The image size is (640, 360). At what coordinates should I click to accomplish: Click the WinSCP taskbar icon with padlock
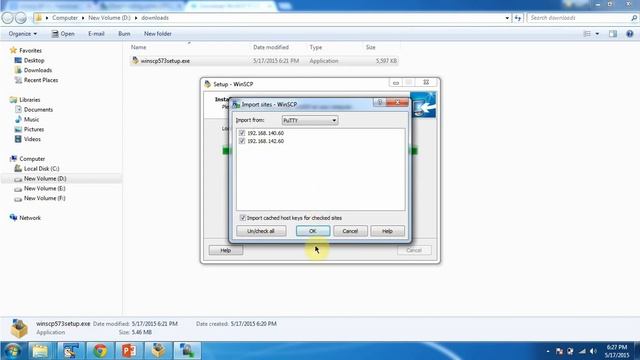(x=187, y=351)
